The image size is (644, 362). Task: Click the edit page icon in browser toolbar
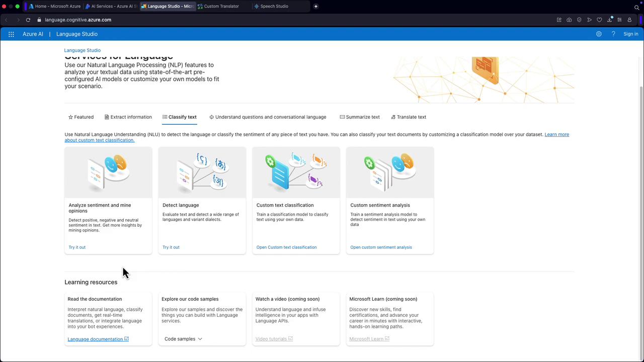[559, 20]
